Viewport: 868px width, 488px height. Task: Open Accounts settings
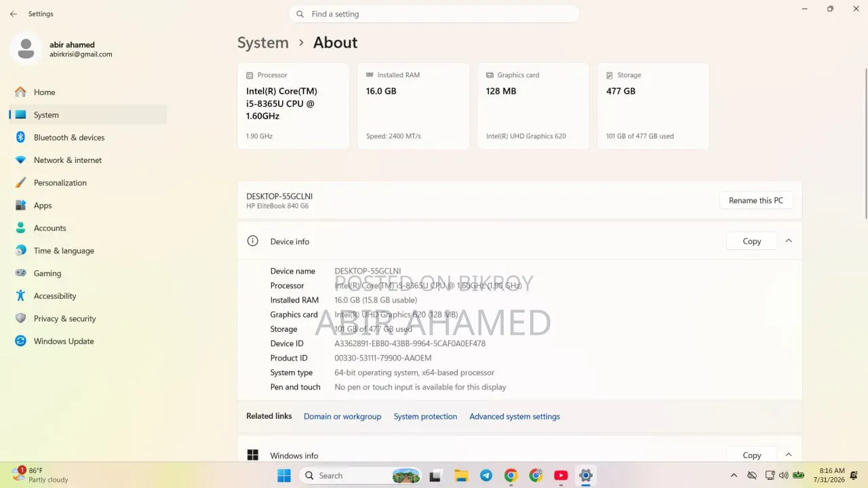click(87, 228)
